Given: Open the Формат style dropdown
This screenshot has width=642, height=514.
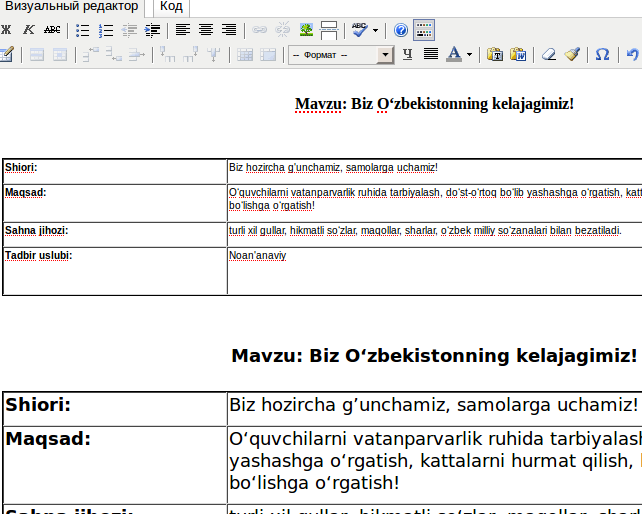Looking at the screenshot, I should pyautogui.click(x=341, y=55).
